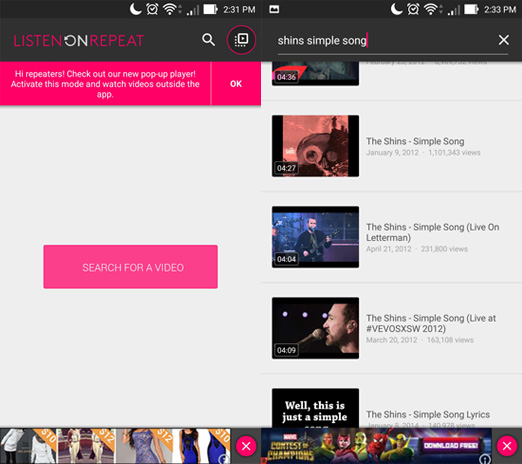This screenshot has height=464, width=522.
Task: Tap DOWNLOAD FREE! in Marvel ad
Action: 451,445
